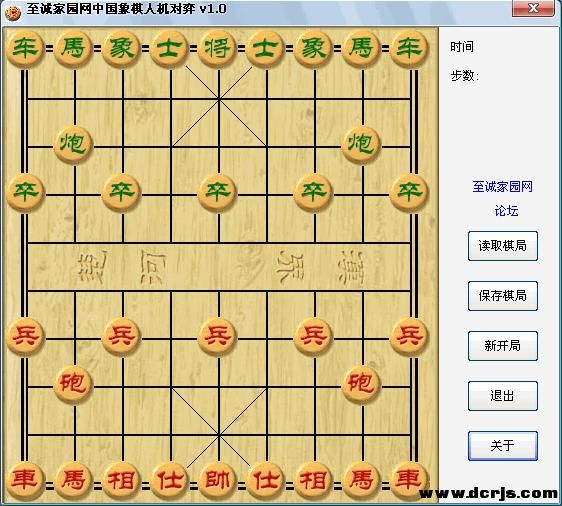Open the 至诚家园网 link
The image size is (562, 506).
[502, 187]
